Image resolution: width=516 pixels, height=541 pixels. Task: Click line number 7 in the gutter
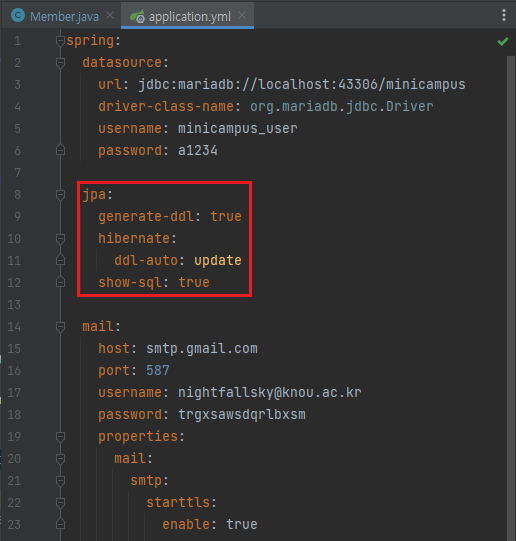click(x=17, y=173)
